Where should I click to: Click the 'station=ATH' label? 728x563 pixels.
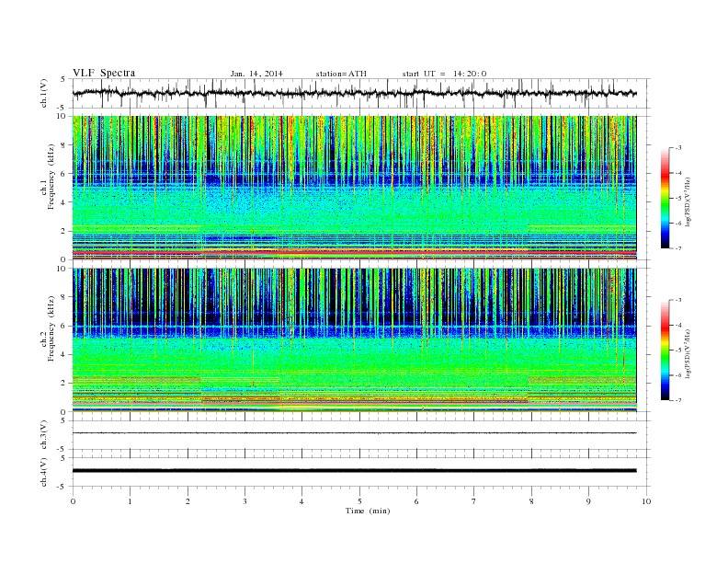pos(341,74)
